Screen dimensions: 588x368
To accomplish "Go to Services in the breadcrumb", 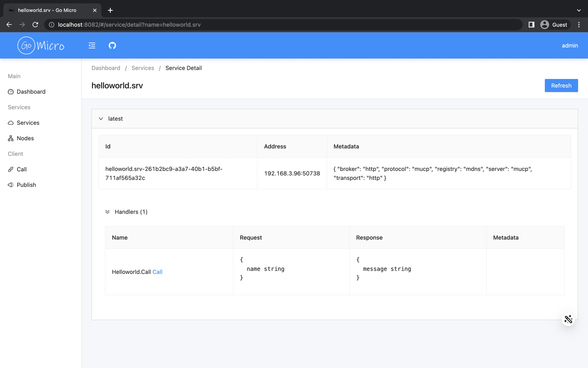I will 143,68.
